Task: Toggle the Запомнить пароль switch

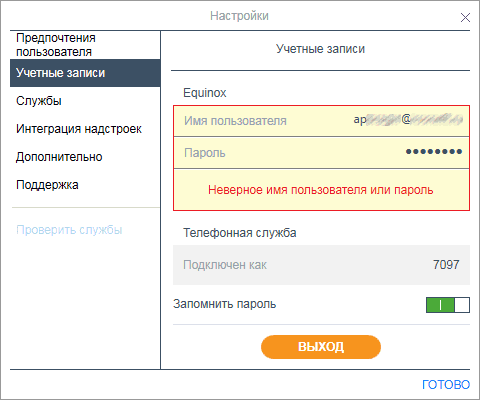Action: pos(448,305)
